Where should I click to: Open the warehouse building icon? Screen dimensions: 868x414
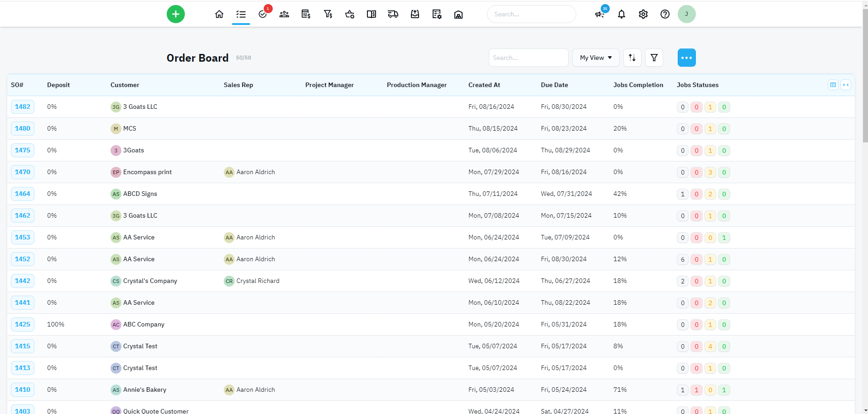click(x=458, y=14)
